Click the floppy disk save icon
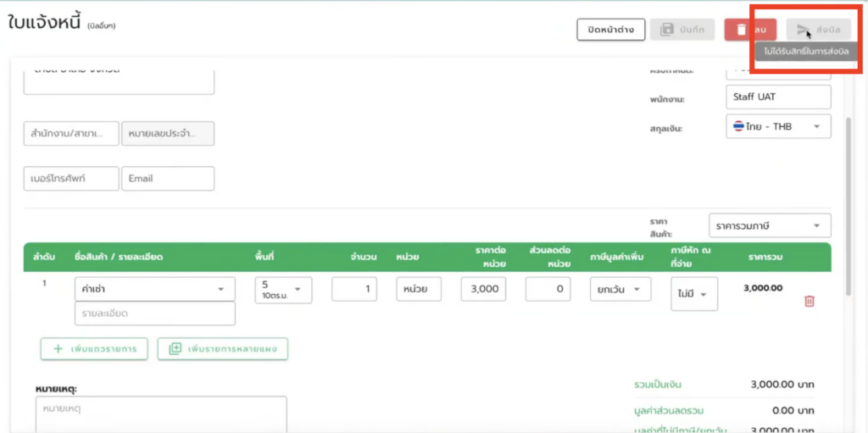 pos(666,30)
